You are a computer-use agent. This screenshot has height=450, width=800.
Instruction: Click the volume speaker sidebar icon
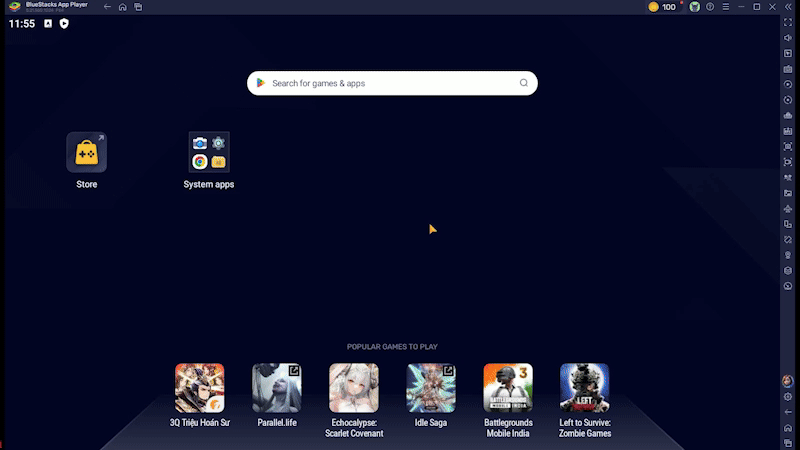pyautogui.click(x=788, y=38)
